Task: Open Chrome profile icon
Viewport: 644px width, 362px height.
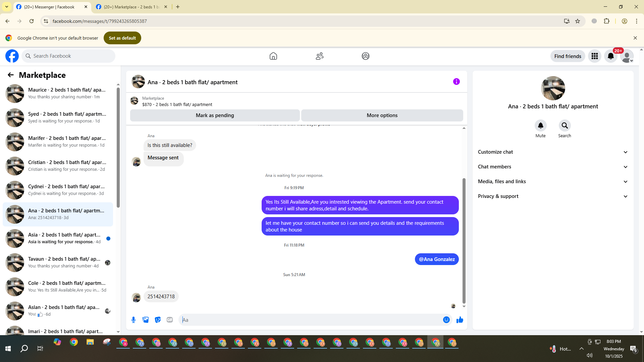Action: tap(625, 21)
